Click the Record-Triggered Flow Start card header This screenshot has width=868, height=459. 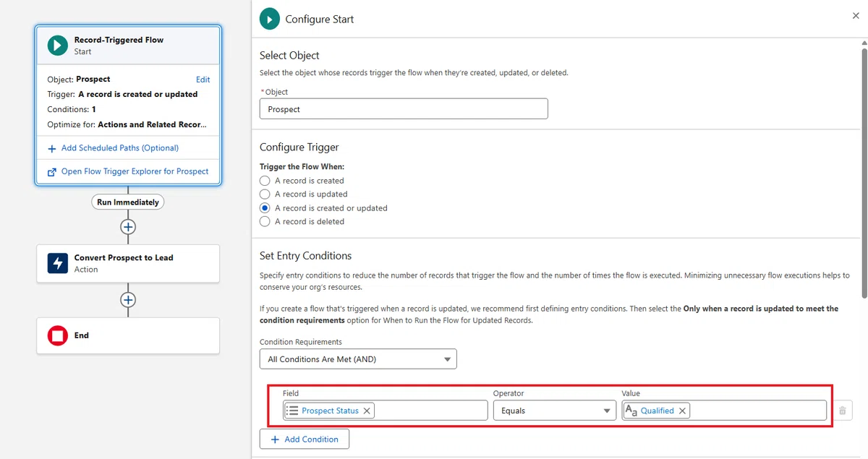[128, 46]
